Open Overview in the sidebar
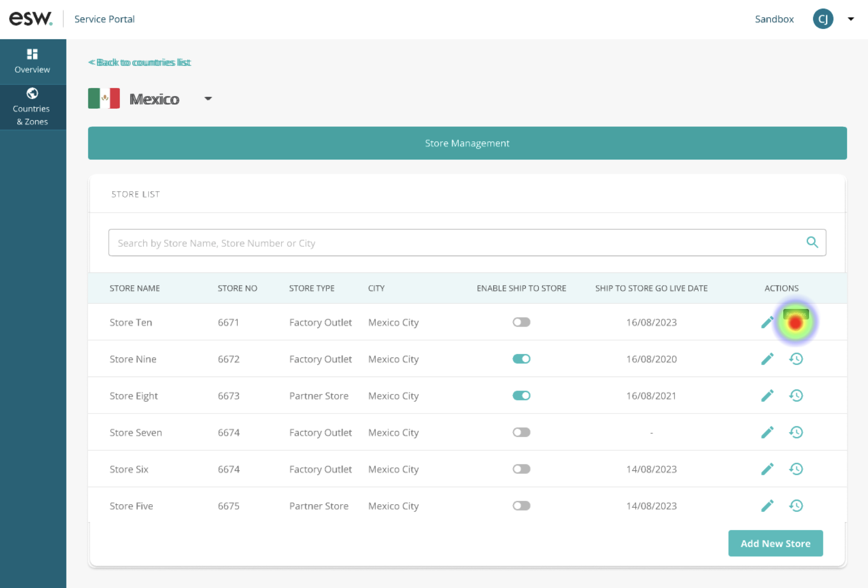Image resolution: width=868 pixels, height=588 pixels. click(32, 61)
